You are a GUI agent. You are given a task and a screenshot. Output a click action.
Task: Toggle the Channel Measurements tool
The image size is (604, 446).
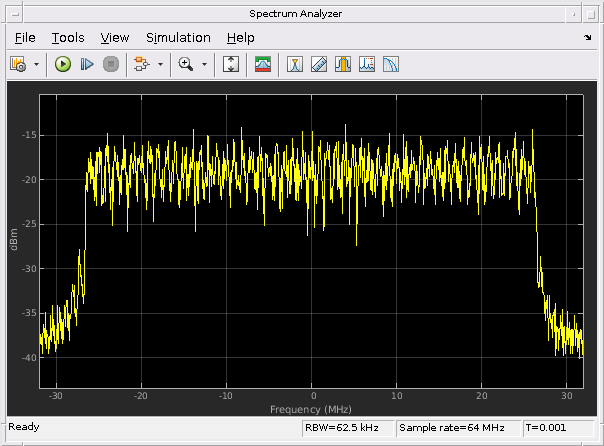coord(343,64)
